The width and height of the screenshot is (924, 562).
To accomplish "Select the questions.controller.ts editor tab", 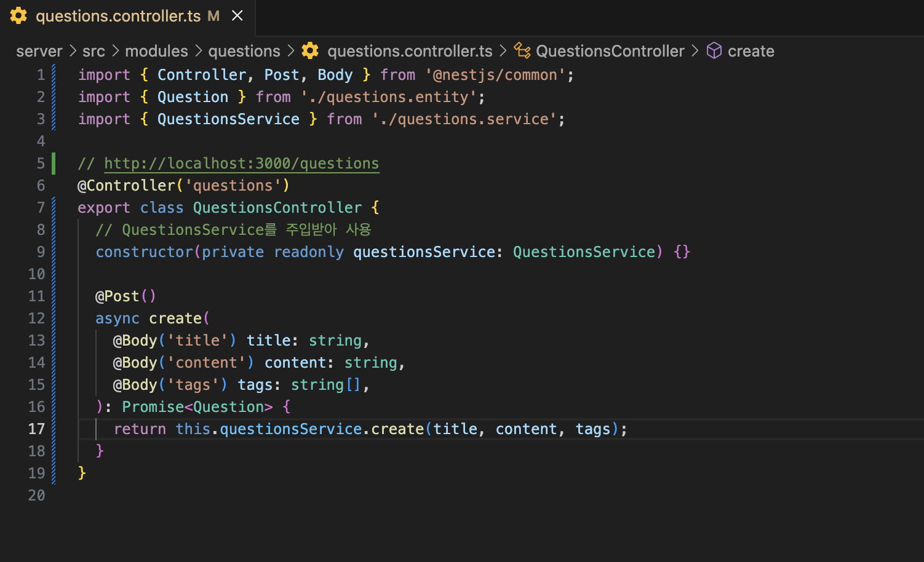I will click(127, 17).
